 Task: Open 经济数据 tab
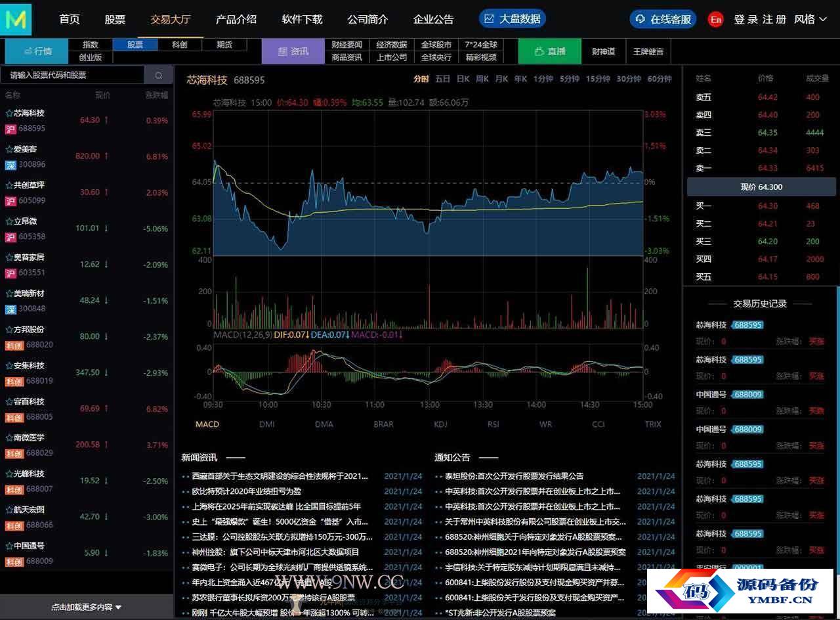tap(392, 45)
